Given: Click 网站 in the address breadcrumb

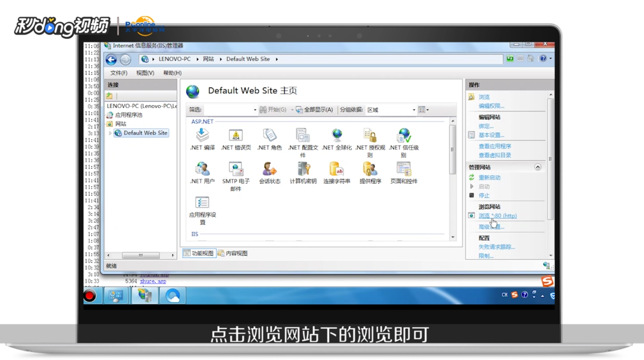Looking at the screenshot, I should click(208, 59).
